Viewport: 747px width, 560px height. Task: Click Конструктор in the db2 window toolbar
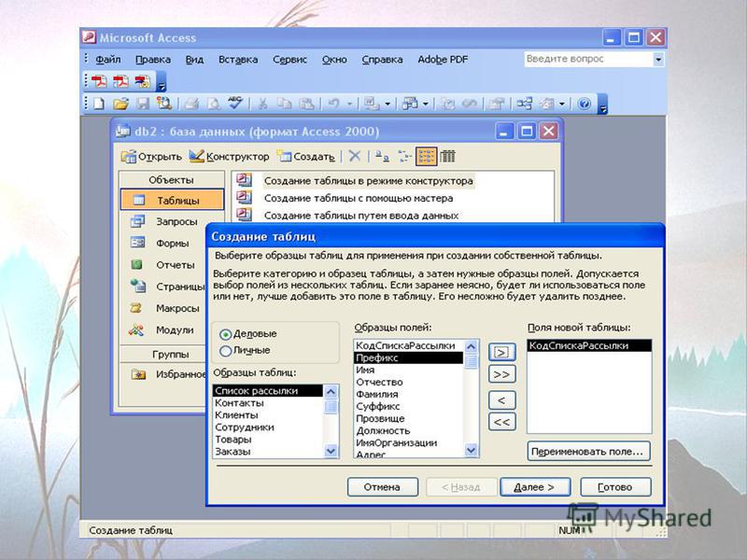tap(229, 156)
